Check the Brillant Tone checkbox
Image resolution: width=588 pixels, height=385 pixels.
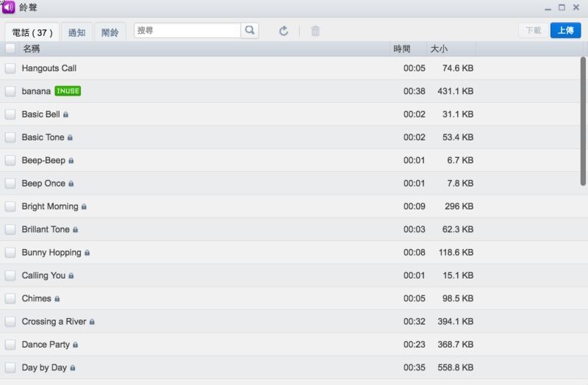(x=10, y=229)
